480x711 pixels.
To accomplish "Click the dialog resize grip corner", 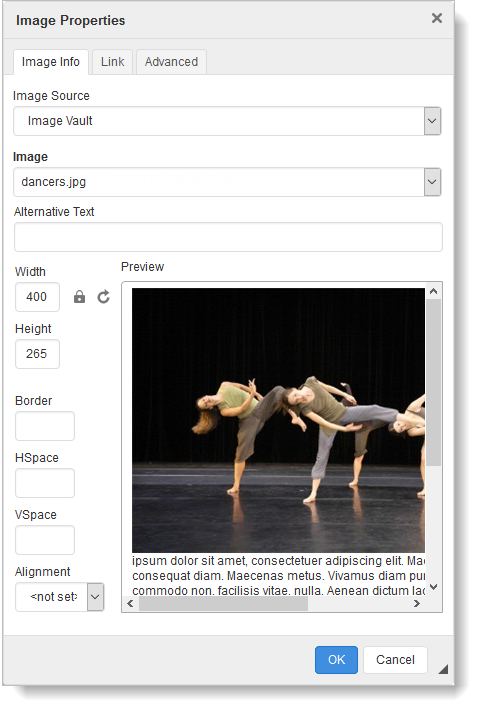I will pyautogui.click(x=443, y=669).
